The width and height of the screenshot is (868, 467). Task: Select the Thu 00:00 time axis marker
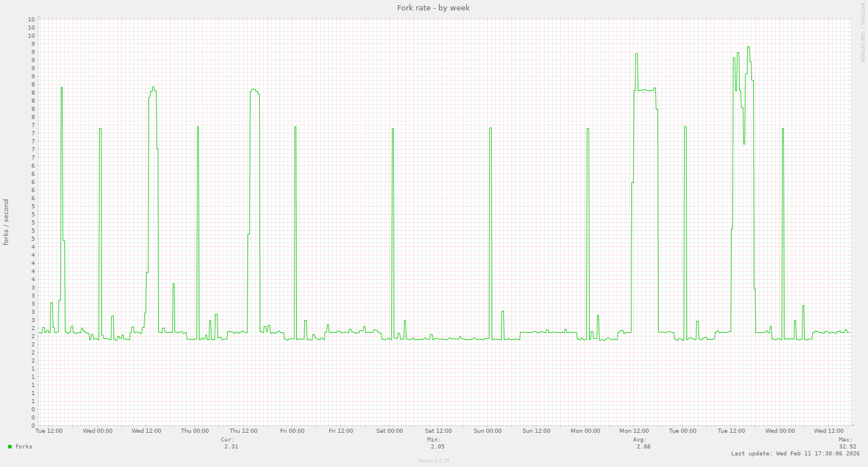(195, 431)
